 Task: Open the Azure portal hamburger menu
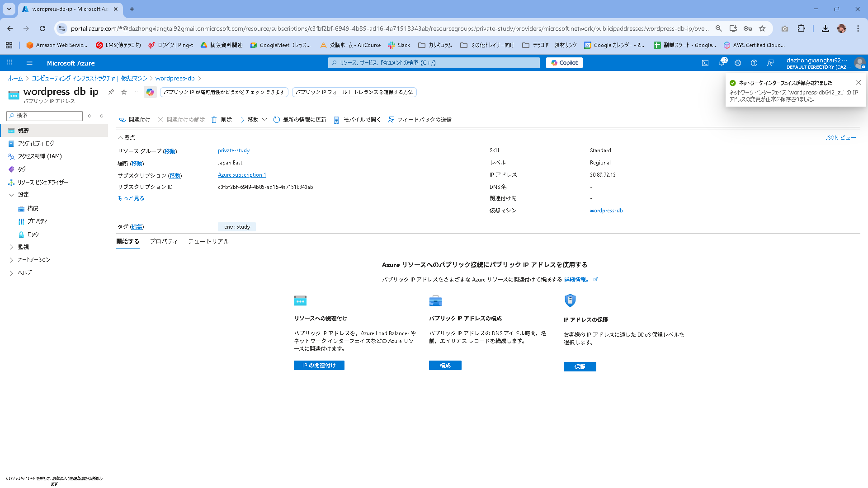pyautogui.click(x=29, y=63)
